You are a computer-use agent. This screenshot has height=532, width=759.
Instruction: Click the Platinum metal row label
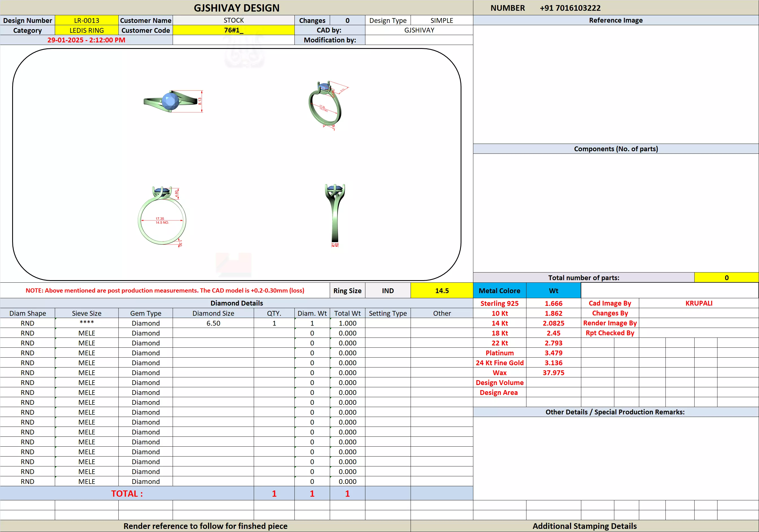[x=499, y=353]
